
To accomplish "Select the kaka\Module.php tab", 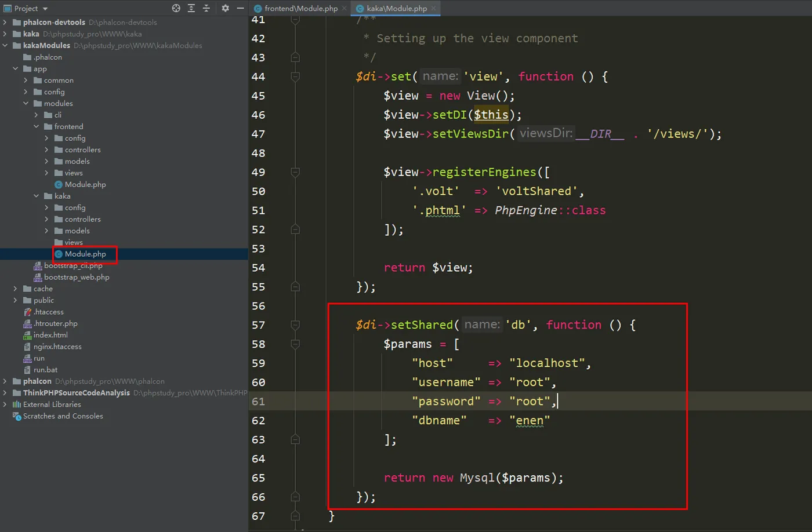I will tap(397, 8).
